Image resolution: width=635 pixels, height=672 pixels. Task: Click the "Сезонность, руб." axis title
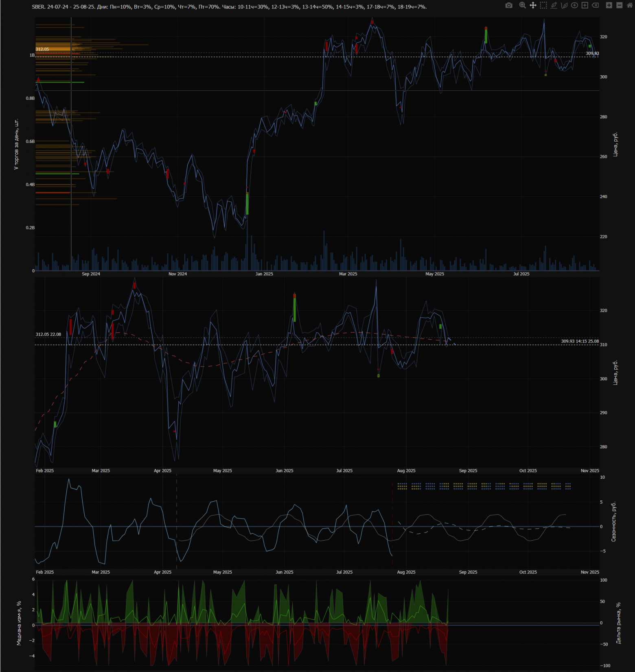613,522
